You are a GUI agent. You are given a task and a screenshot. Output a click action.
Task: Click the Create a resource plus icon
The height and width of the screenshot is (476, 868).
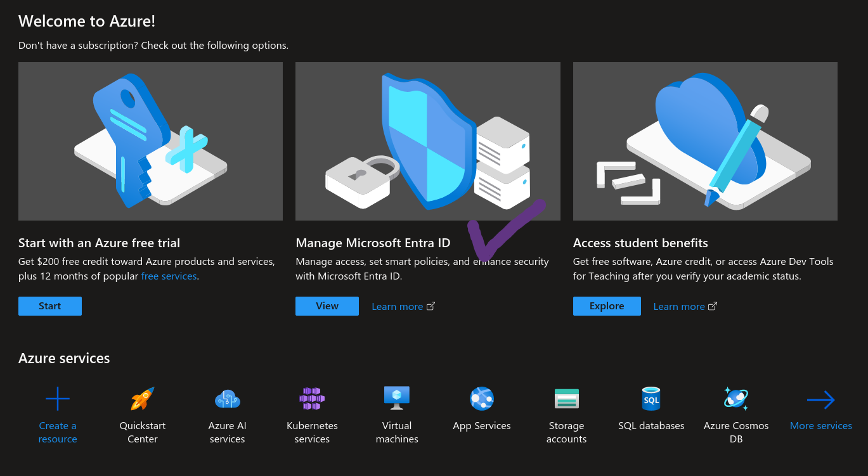click(58, 399)
